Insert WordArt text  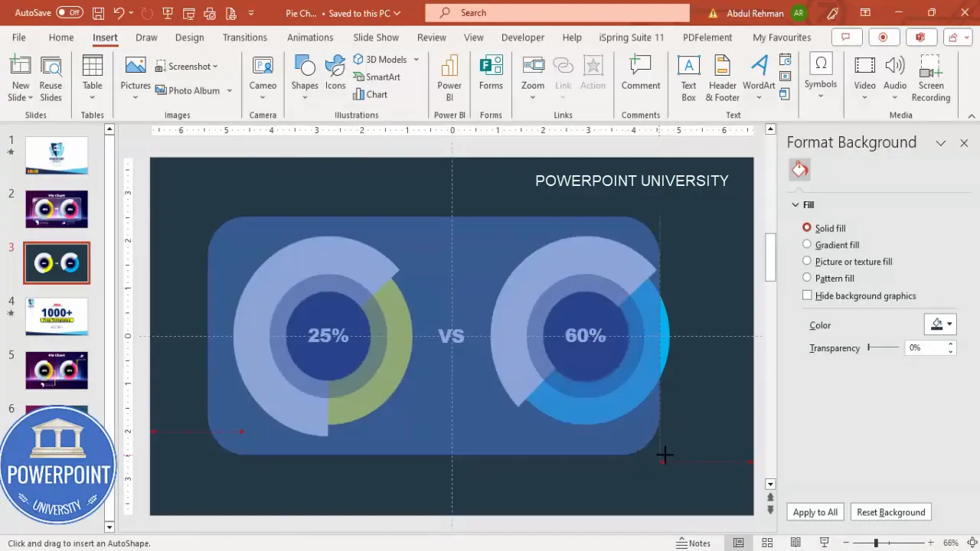758,77
